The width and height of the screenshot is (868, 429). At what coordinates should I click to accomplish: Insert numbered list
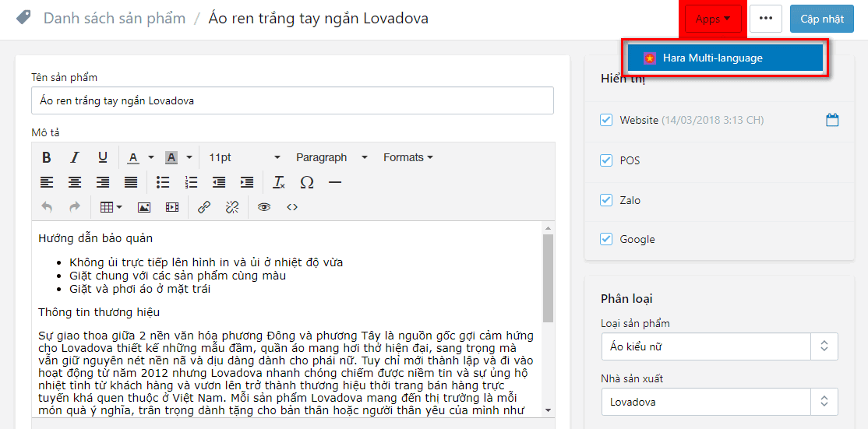click(x=191, y=182)
